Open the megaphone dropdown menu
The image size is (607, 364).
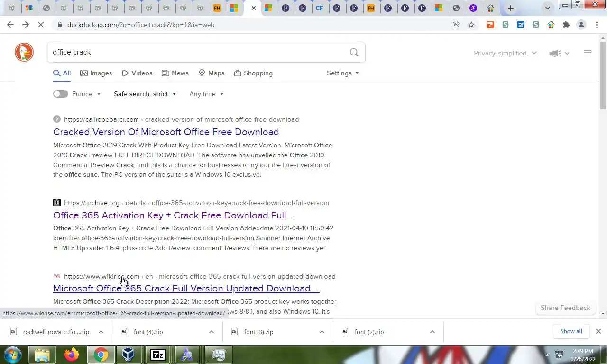559,53
